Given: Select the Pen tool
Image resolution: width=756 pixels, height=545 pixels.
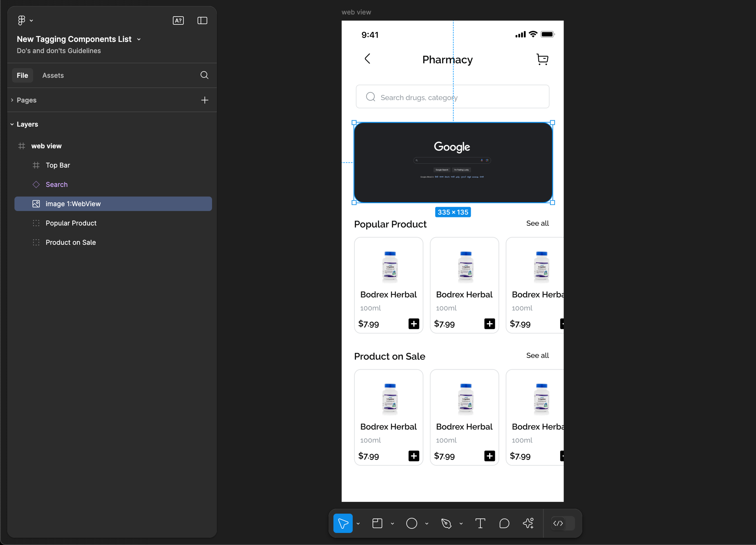Looking at the screenshot, I should click(x=446, y=523).
